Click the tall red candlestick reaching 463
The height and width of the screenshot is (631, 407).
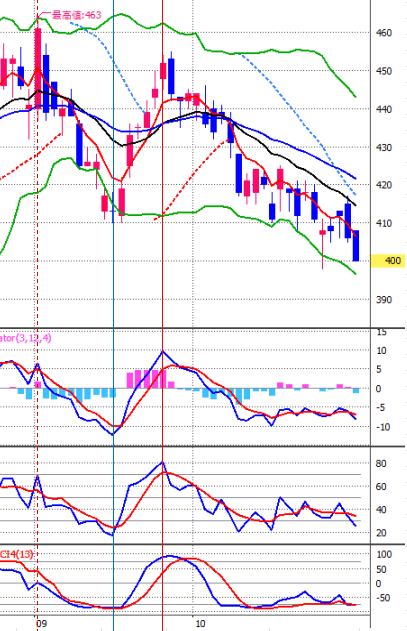point(38,68)
